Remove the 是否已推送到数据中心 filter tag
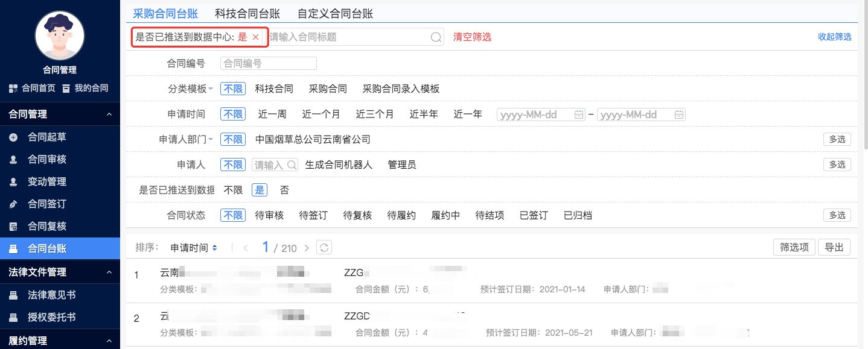Viewport: 868px width, 349px height. click(x=255, y=37)
